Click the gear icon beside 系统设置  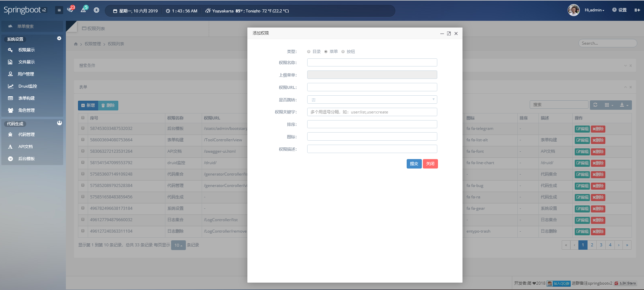[x=59, y=38]
